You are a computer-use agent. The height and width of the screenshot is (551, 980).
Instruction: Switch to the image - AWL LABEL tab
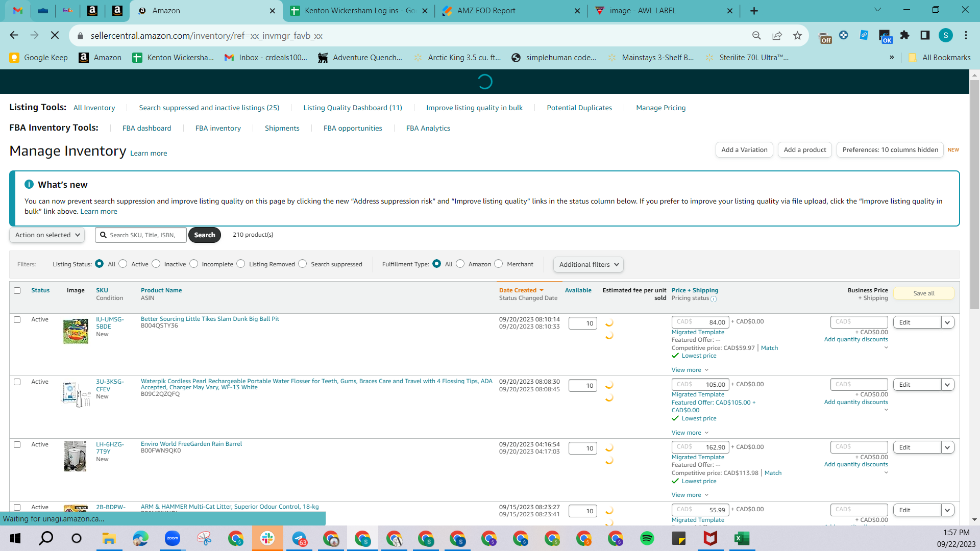coord(663,11)
